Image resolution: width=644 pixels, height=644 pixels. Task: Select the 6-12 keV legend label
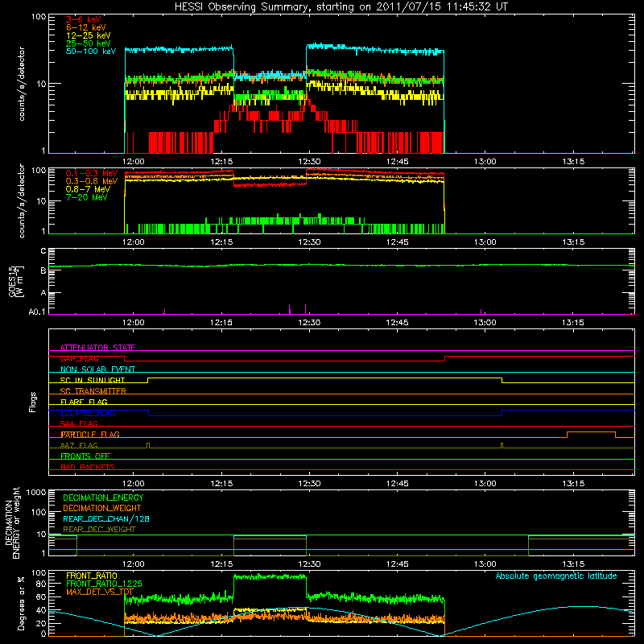click(x=86, y=27)
